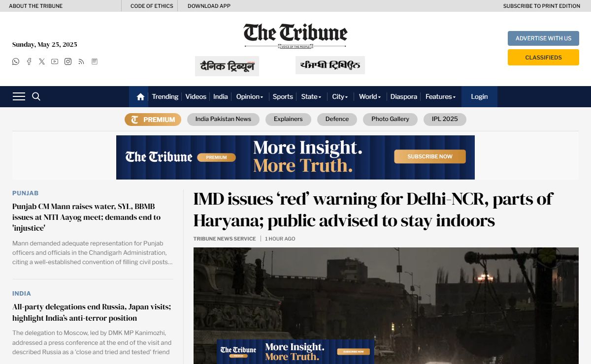This screenshot has width=591, height=364.
Task: Click the delegation to Moscow summary text
Action: click(x=92, y=342)
